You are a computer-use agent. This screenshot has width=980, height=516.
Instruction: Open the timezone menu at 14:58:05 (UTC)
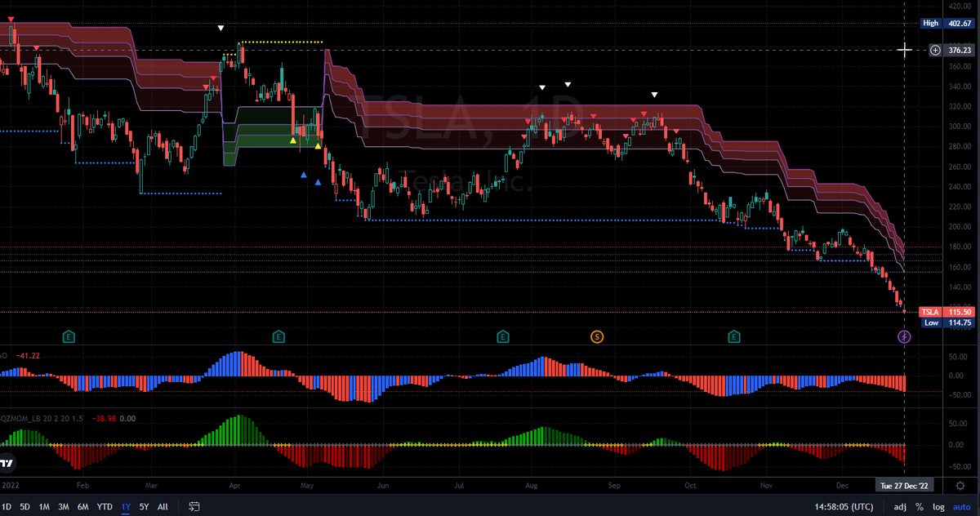[843, 506]
